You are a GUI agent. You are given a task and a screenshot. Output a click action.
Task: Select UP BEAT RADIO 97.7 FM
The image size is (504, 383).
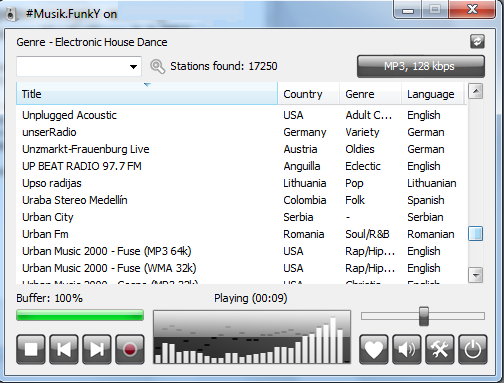(x=242, y=166)
